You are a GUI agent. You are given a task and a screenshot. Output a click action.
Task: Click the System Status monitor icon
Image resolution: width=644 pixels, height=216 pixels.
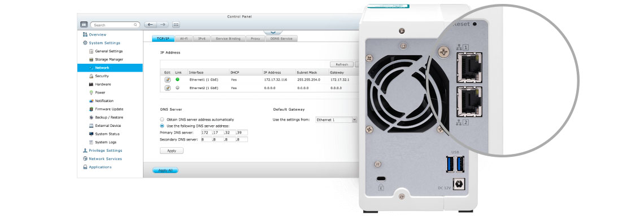91,134
